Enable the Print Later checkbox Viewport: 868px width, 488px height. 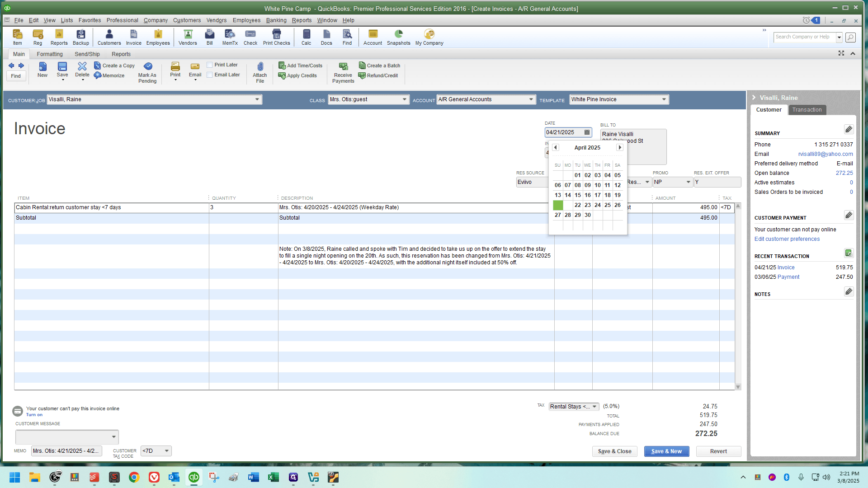pyautogui.click(x=210, y=65)
